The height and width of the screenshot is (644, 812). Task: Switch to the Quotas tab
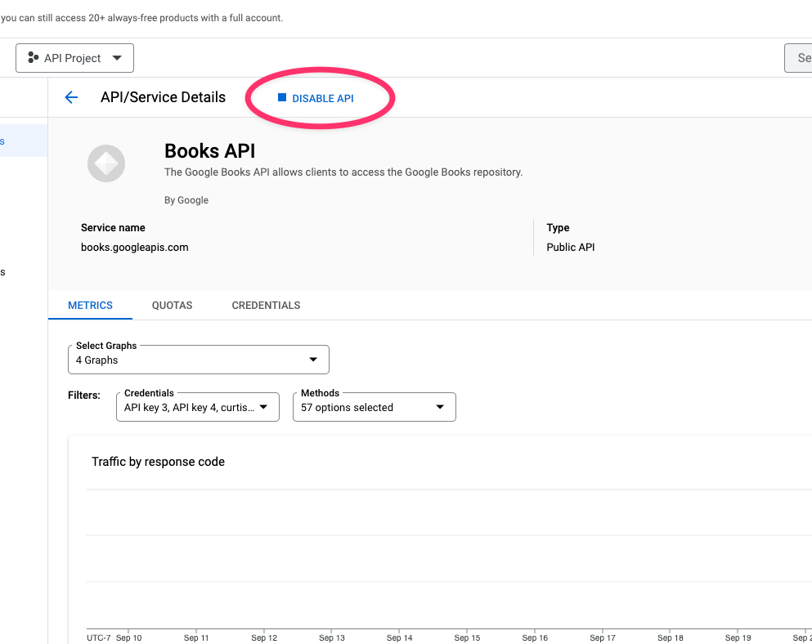point(172,305)
